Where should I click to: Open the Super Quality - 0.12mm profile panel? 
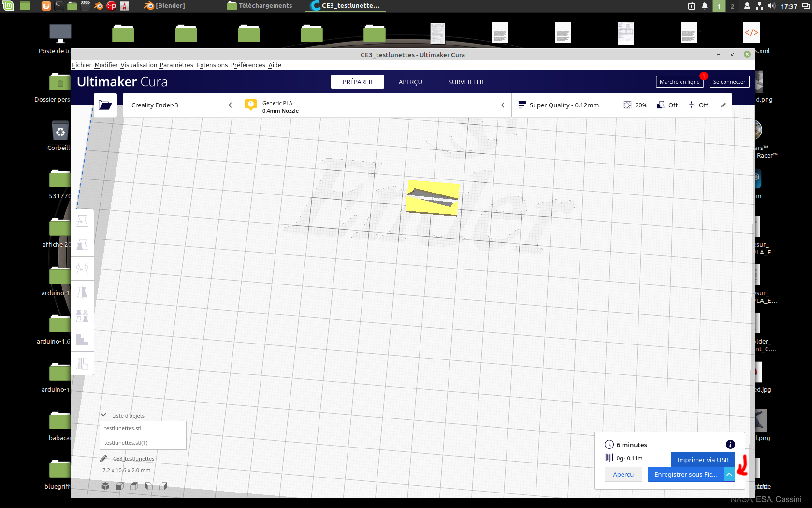pyautogui.click(x=623, y=105)
